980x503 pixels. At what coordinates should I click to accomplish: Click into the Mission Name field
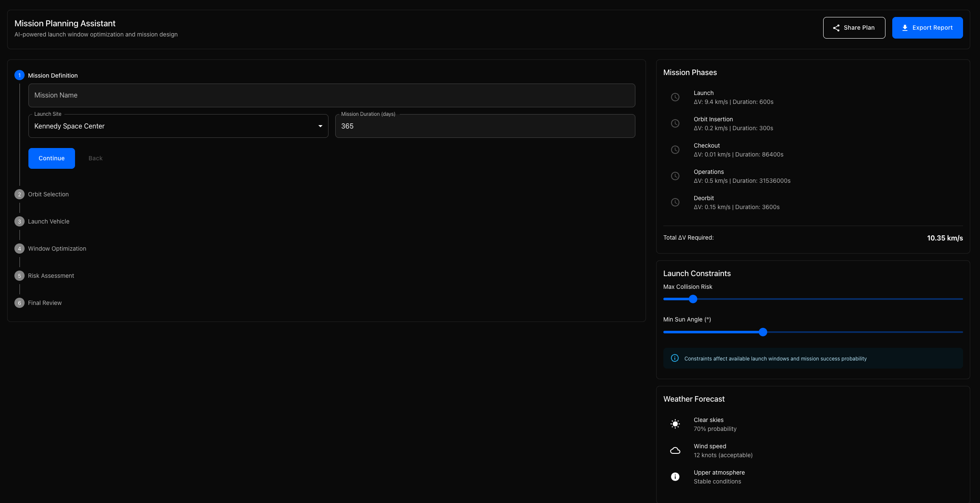click(x=331, y=95)
